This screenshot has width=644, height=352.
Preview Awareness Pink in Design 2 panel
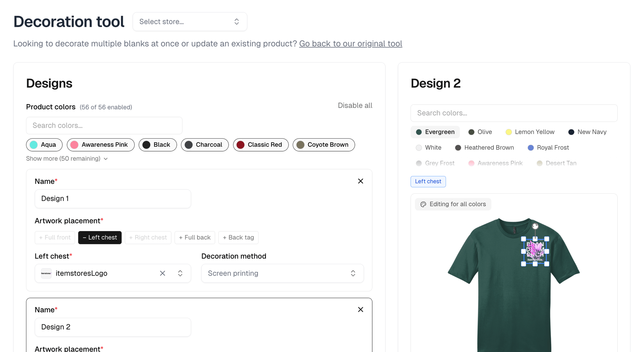(496, 163)
